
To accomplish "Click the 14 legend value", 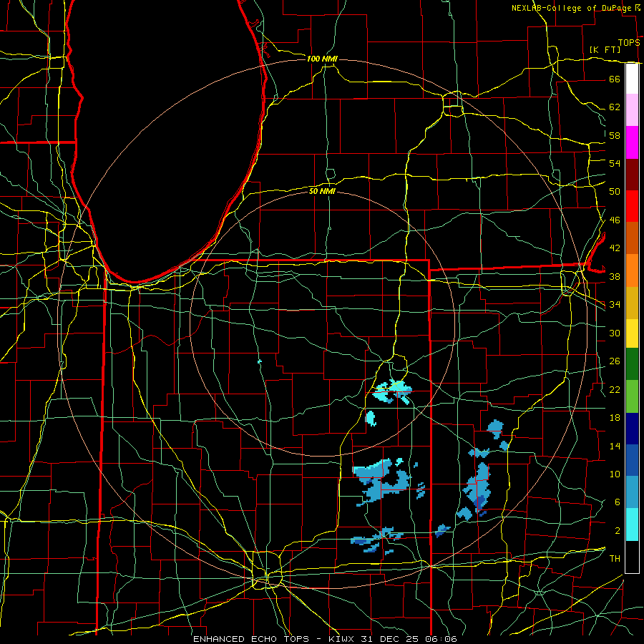I will coord(615,446).
